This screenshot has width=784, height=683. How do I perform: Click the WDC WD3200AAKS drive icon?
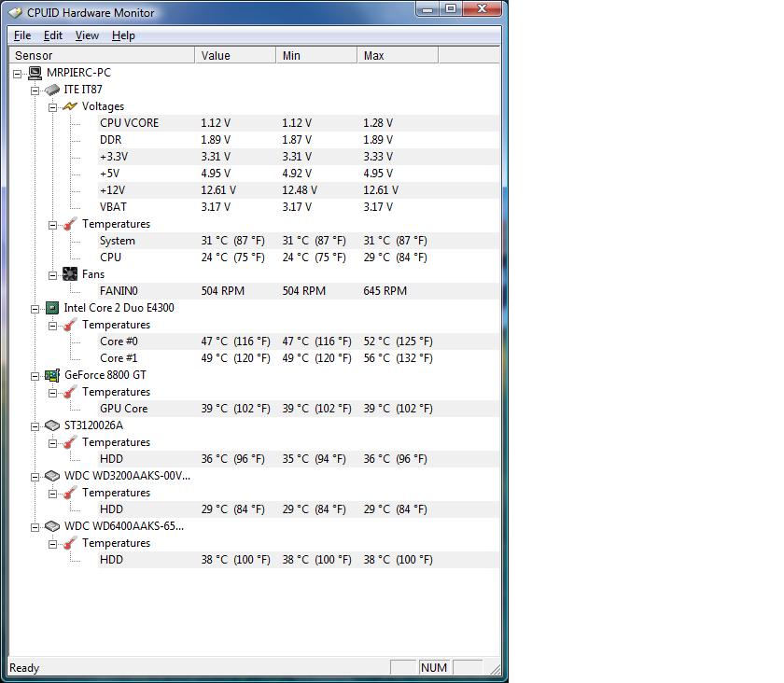click(x=52, y=476)
